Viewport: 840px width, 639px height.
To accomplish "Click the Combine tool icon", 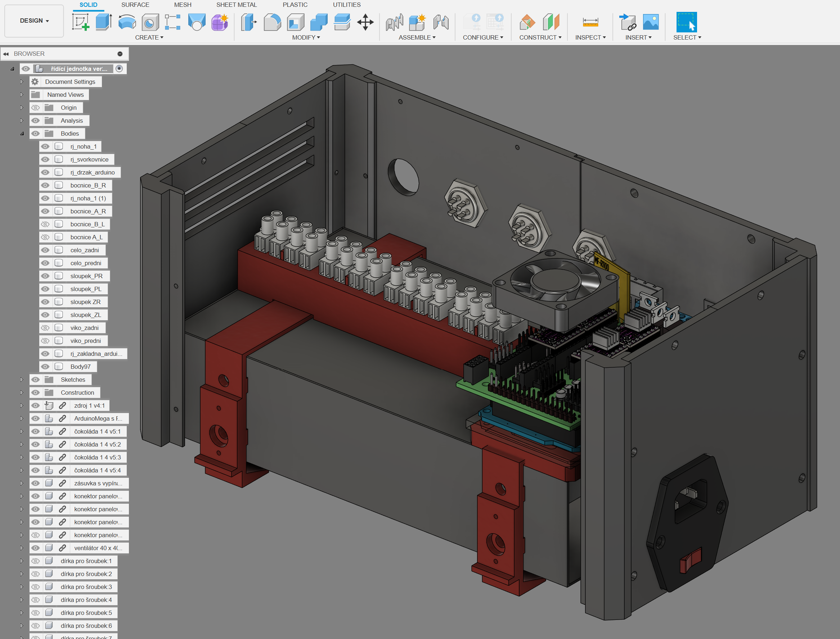I will [x=319, y=22].
